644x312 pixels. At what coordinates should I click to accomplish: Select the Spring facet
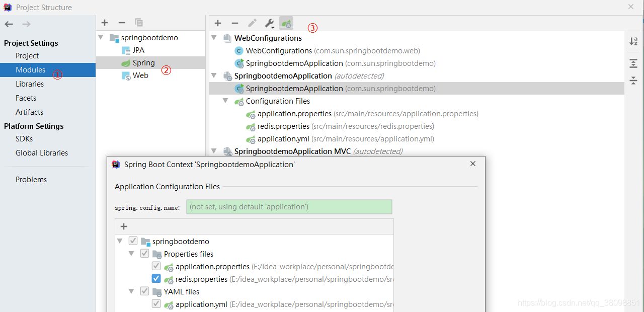[x=144, y=63]
